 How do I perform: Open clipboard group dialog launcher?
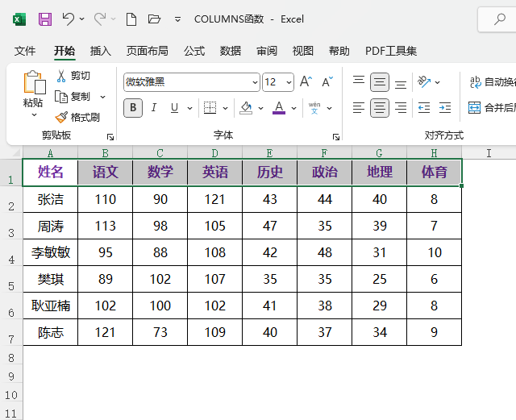pyautogui.click(x=110, y=137)
